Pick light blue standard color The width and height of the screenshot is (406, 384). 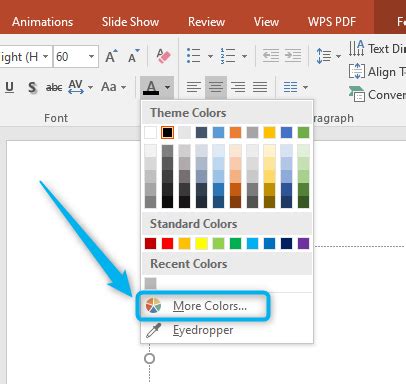252,243
